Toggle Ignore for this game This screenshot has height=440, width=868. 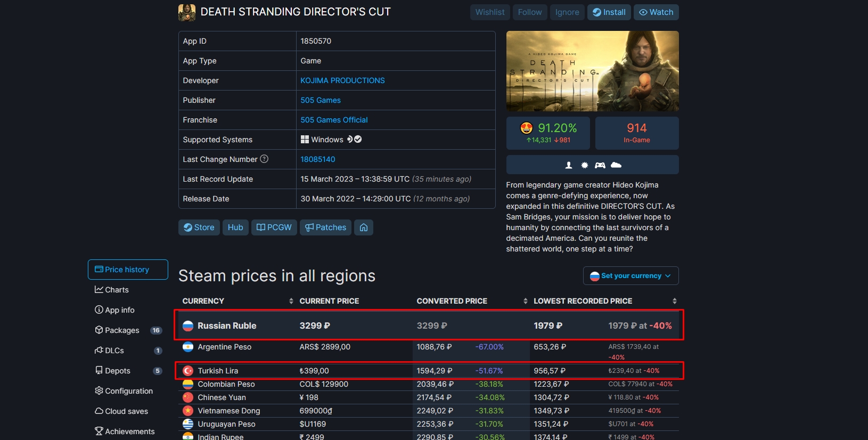[567, 12]
